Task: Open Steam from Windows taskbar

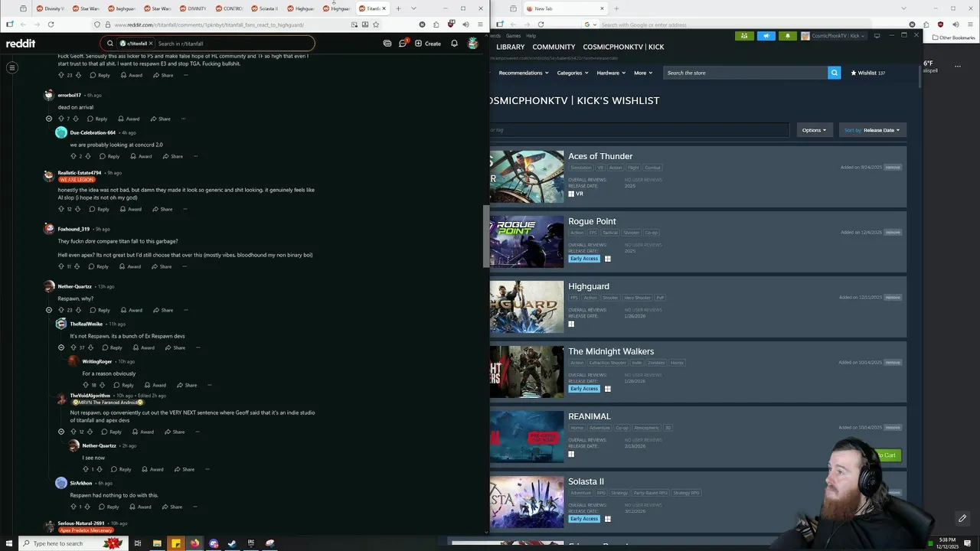Action: pos(232,543)
